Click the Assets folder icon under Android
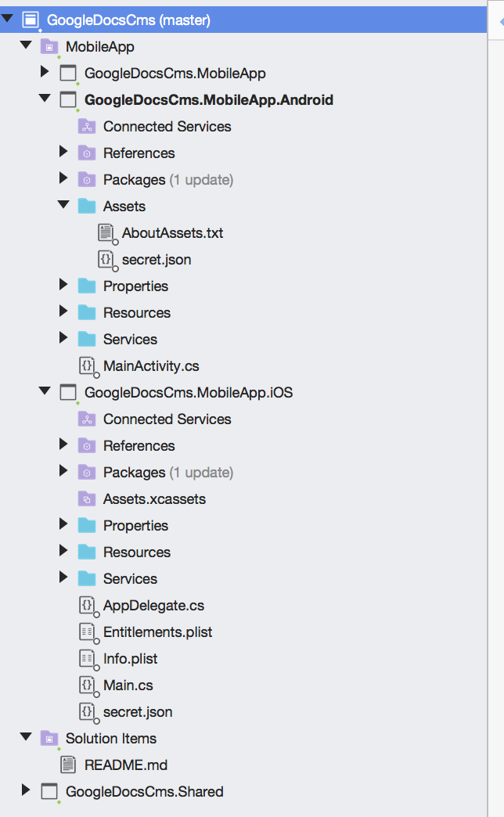This screenshot has height=817, width=504. (87, 207)
